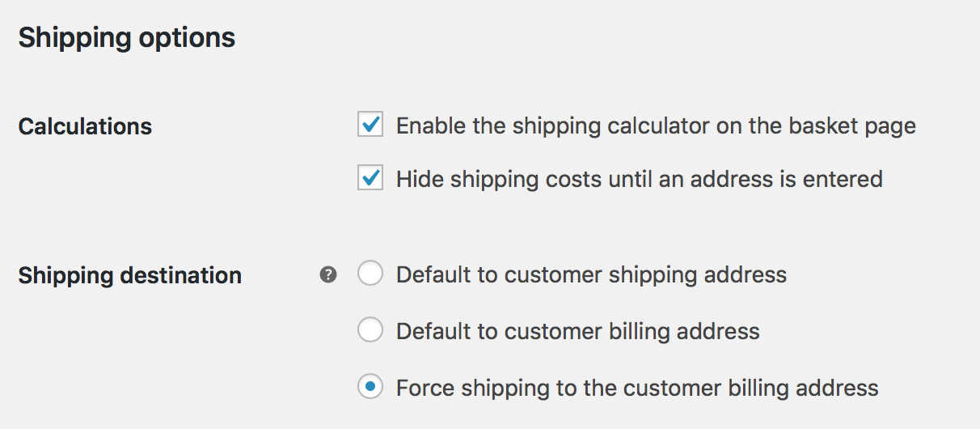Turn off hiding shipping costs until address entered
The width and height of the screenshot is (980, 429).
pyautogui.click(x=370, y=178)
